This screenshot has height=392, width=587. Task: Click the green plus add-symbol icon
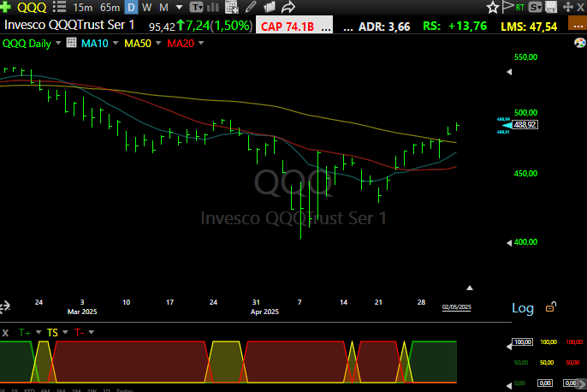(5, 7)
